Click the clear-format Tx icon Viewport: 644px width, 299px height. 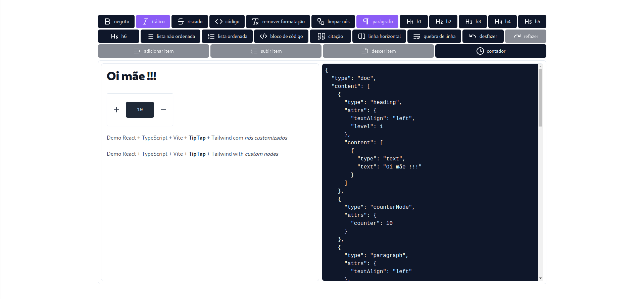click(x=255, y=21)
